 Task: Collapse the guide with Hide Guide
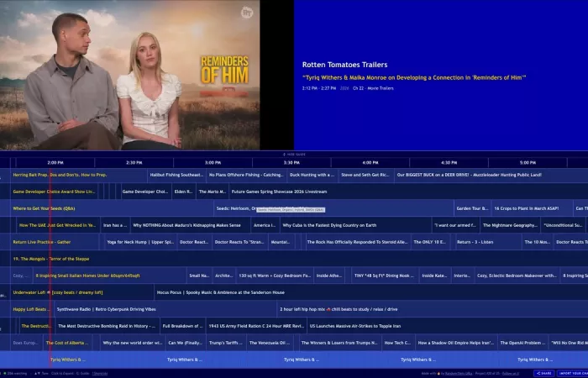coord(294,155)
